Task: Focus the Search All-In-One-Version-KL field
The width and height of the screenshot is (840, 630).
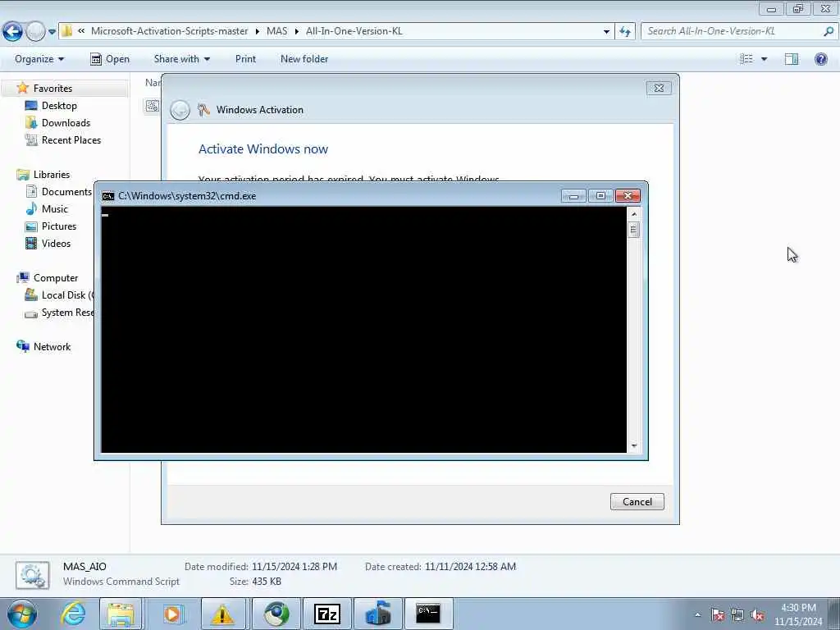Action: tap(732, 31)
